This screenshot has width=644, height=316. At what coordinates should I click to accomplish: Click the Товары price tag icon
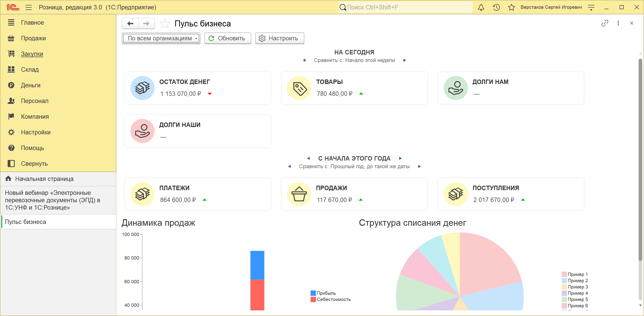point(299,88)
